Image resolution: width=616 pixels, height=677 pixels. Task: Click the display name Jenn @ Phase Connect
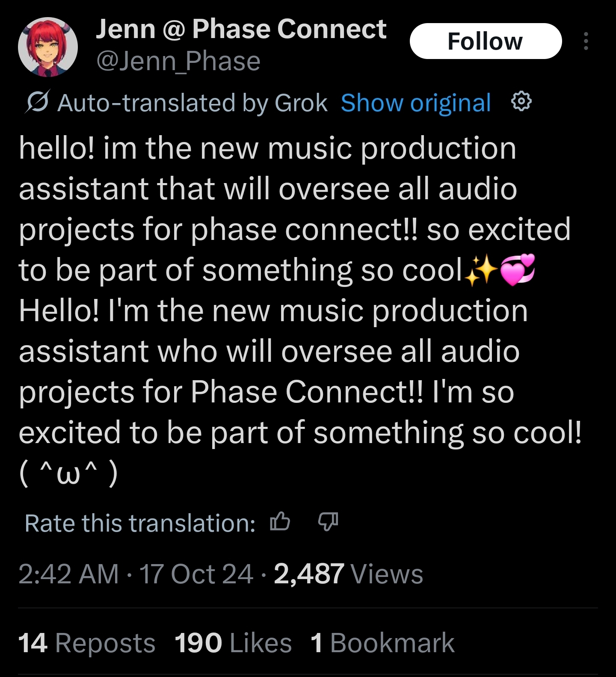[241, 29]
